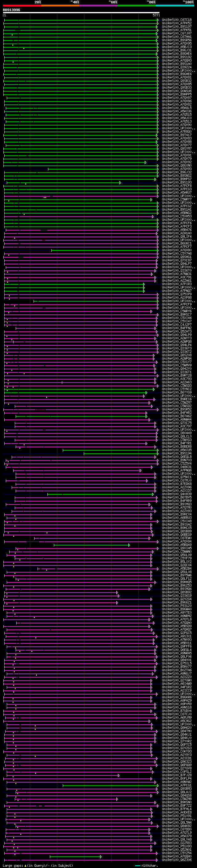
Task: Select hit label UniRef100_A5AUL5
Action: pyautogui.click(x=177, y=108)
